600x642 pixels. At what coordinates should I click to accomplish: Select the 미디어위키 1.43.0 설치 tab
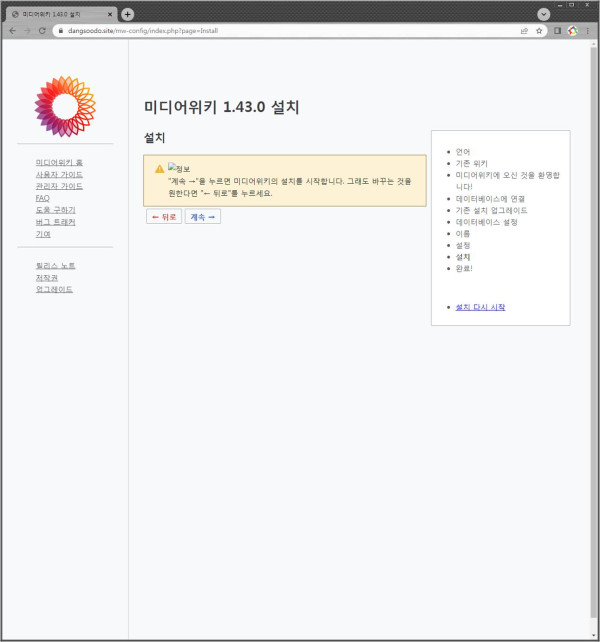click(58, 14)
